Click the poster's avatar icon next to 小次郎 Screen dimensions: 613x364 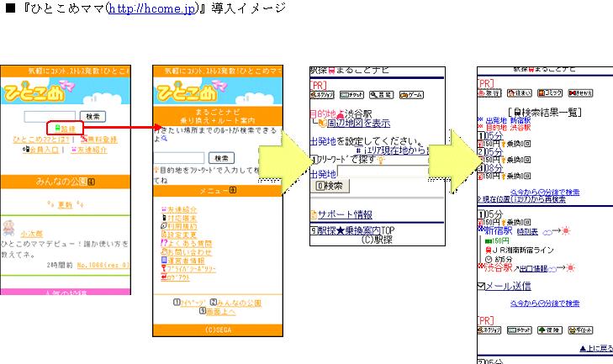(8, 228)
